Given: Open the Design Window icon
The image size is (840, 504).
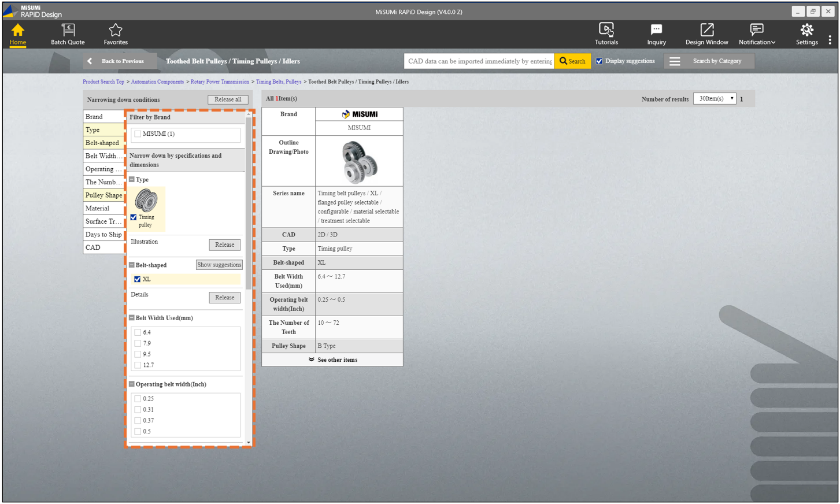Looking at the screenshot, I should coord(706,31).
